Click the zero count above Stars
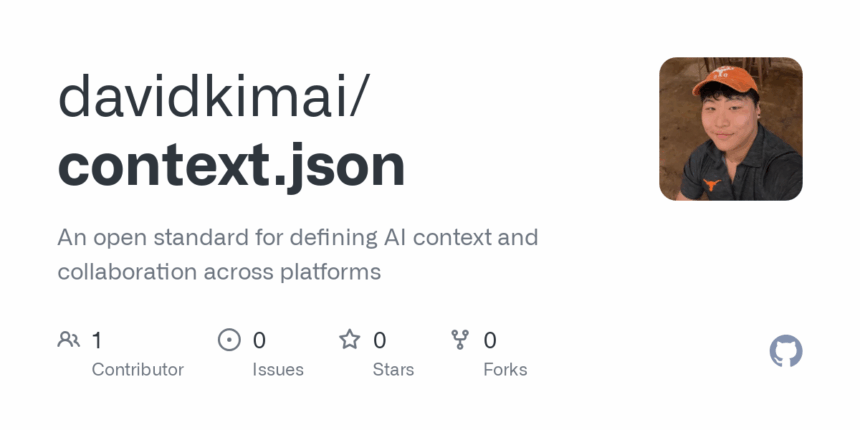The image size is (860, 430). tap(380, 341)
